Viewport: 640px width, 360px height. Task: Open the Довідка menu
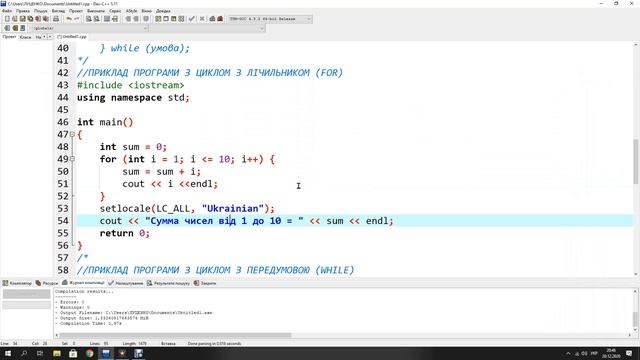coord(163,11)
